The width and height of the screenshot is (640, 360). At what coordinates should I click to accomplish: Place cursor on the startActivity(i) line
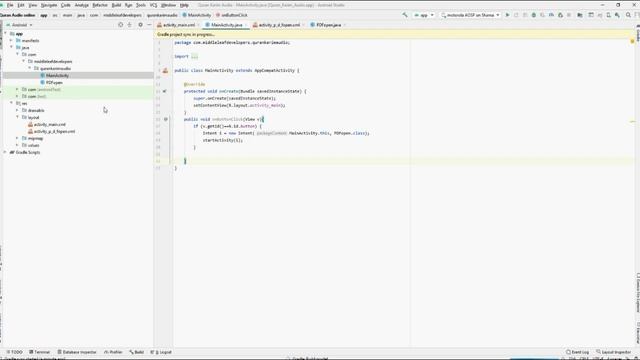[x=222, y=140]
